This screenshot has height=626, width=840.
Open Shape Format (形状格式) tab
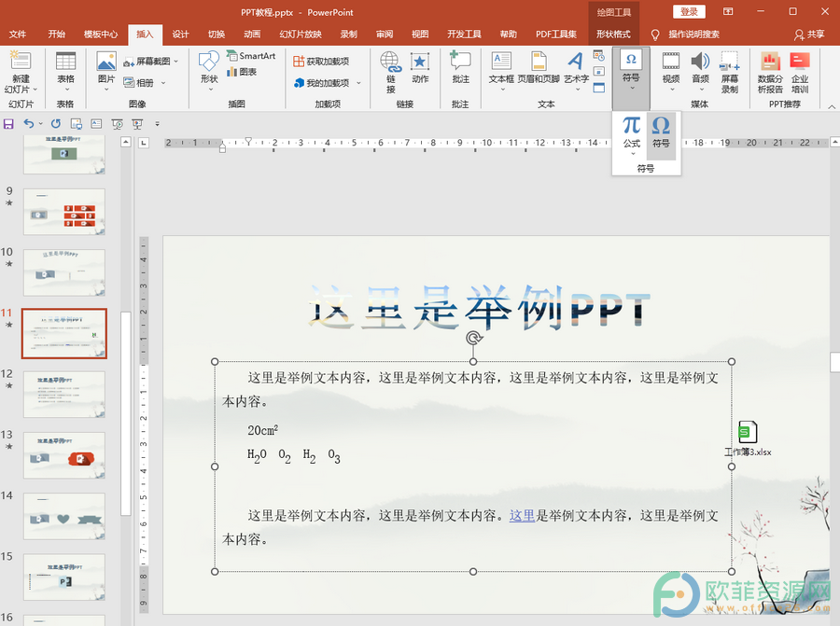click(613, 35)
